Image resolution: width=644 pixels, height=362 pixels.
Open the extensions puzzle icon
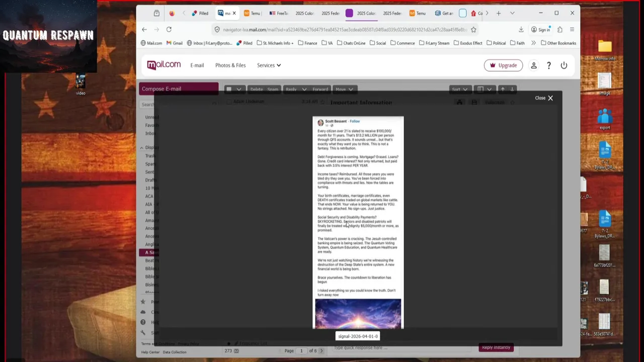click(560, 30)
